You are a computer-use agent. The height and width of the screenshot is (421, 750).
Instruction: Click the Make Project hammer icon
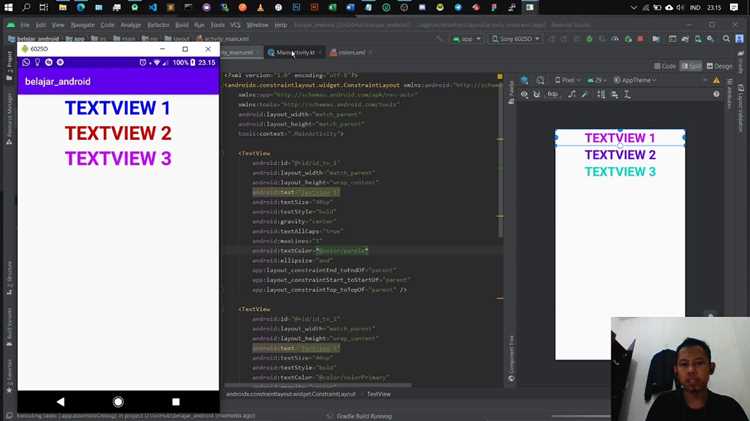click(439, 39)
